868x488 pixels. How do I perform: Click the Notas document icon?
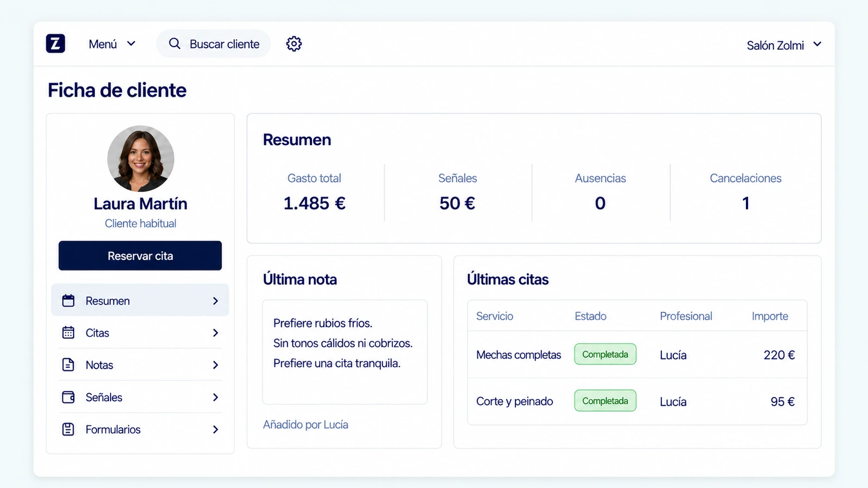click(x=68, y=364)
